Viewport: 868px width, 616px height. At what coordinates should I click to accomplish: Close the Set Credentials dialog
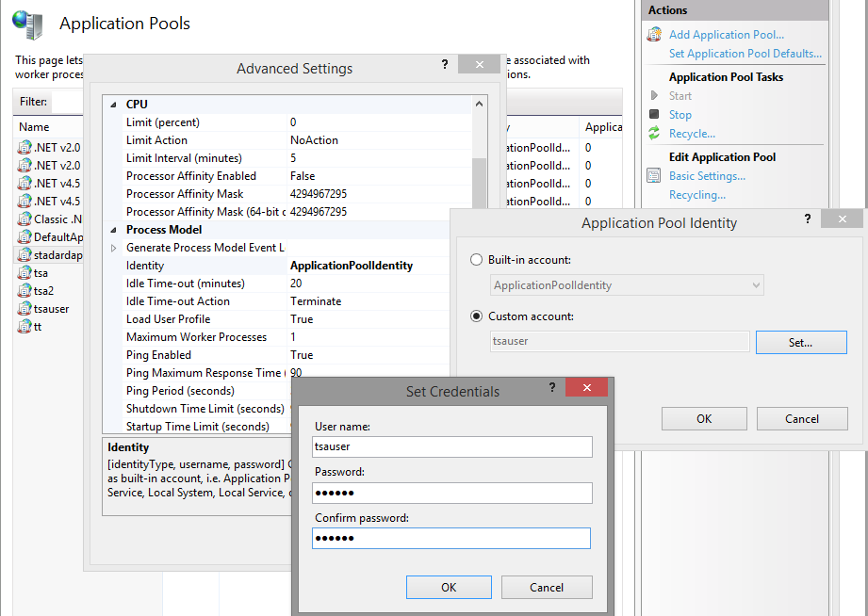(x=587, y=387)
